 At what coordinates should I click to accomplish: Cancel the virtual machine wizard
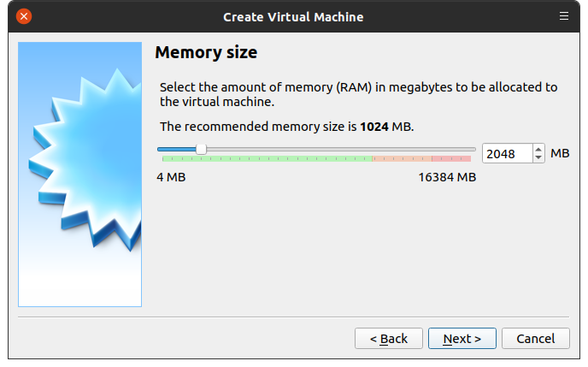pos(535,339)
